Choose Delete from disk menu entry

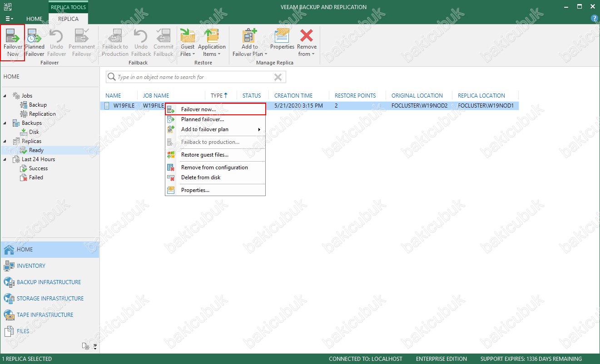click(215, 177)
